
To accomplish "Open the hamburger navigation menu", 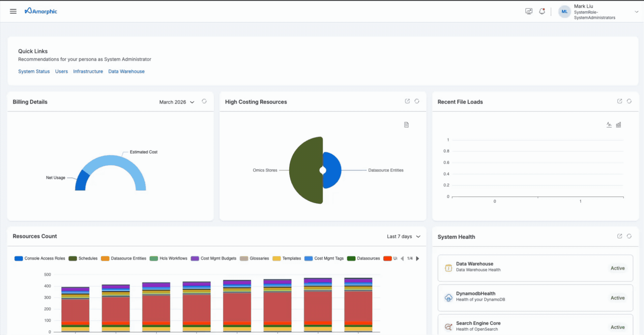I will point(13,11).
